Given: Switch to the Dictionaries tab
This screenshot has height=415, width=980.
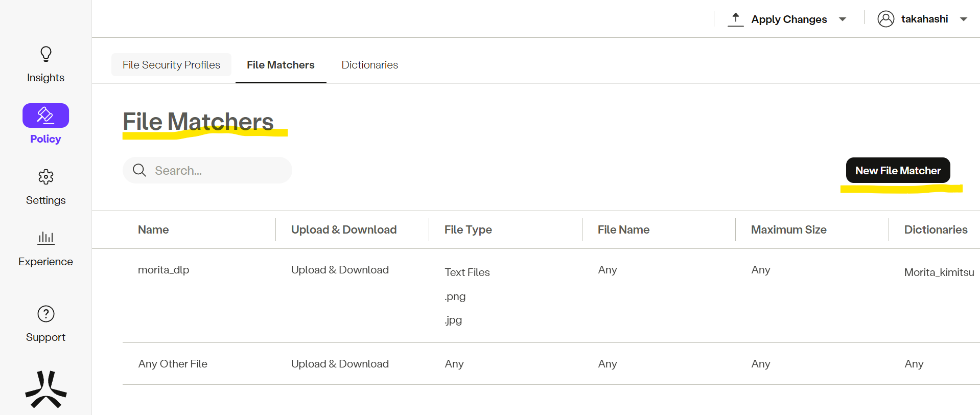Looking at the screenshot, I should point(369,65).
